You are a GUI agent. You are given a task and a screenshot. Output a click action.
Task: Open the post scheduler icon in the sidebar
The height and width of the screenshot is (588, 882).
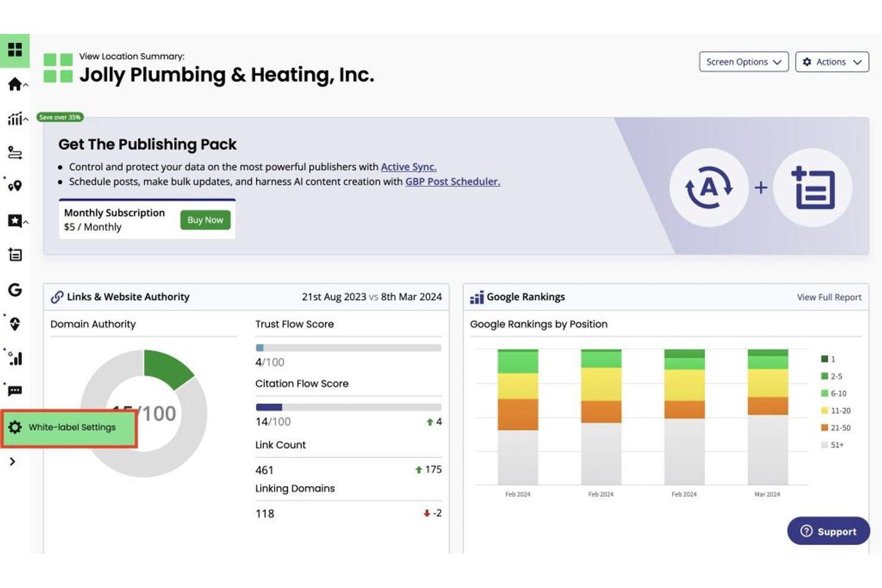pos(15,255)
